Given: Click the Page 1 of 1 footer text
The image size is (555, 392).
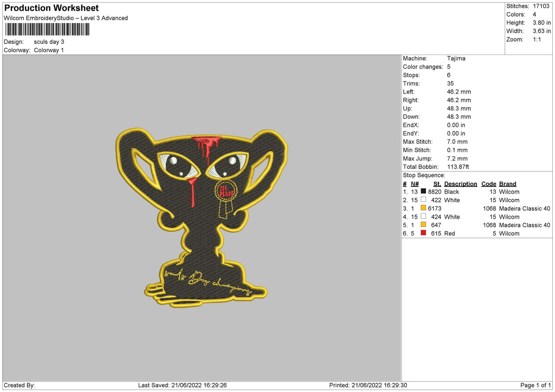Looking at the screenshot, I should 536,386.
